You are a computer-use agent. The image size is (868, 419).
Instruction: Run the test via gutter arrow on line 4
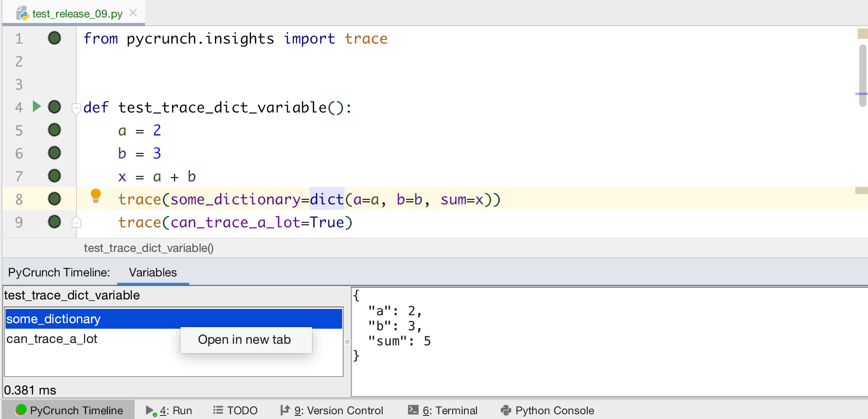(36, 106)
